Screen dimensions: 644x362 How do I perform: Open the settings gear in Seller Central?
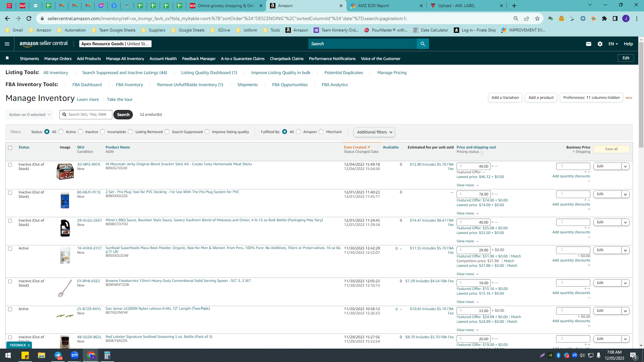[600, 44]
